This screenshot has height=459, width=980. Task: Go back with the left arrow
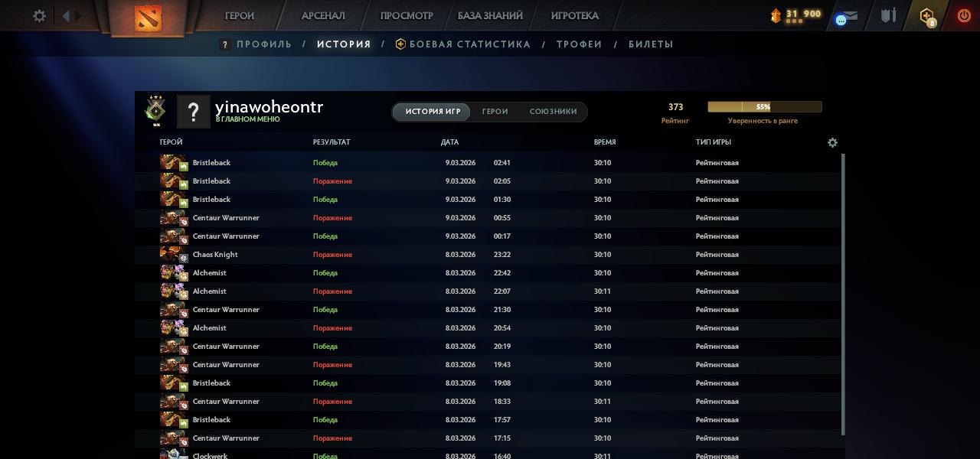[x=66, y=16]
